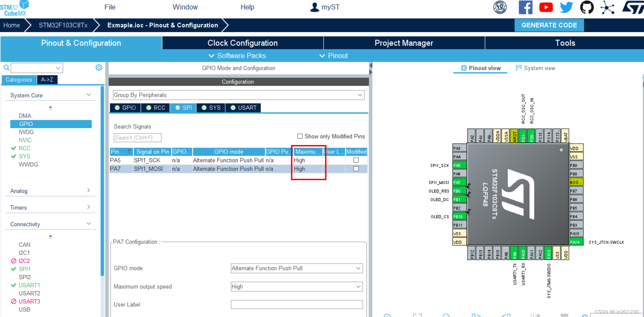Open RCC in System Core list
The height and width of the screenshot is (317, 644).
coord(24,148)
